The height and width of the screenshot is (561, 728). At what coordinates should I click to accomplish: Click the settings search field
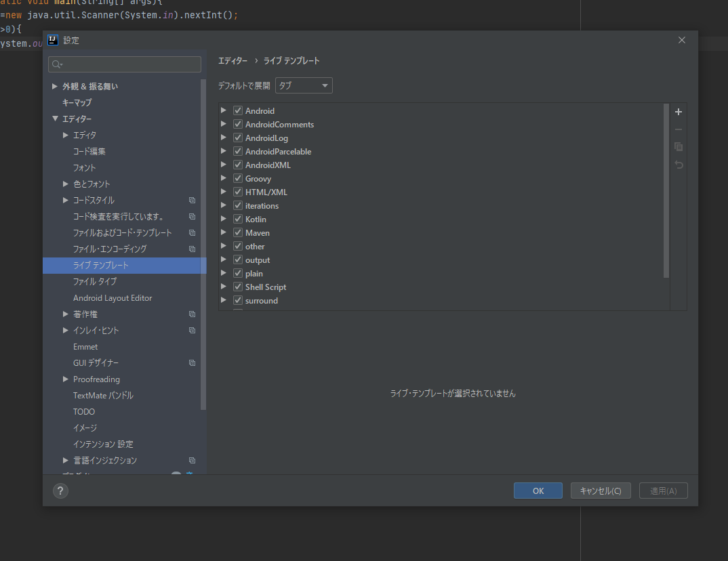pyautogui.click(x=125, y=64)
